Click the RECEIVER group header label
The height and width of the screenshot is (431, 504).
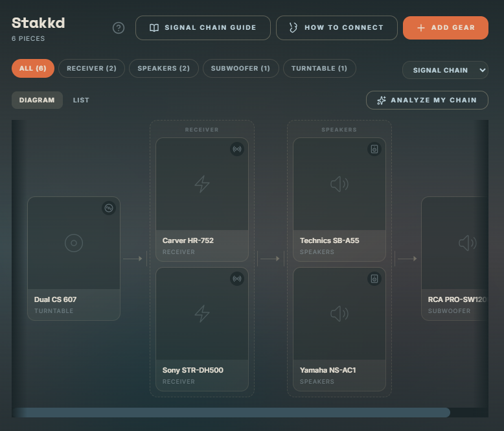pos(202,130)
